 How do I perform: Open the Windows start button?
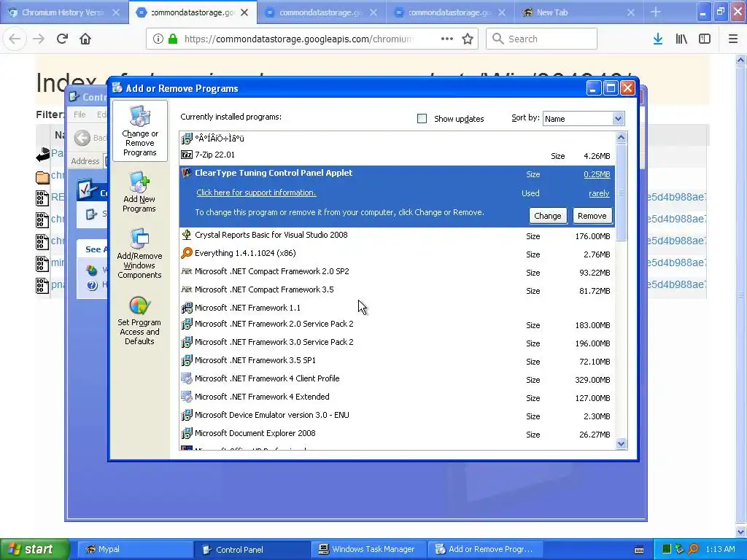pyautogui.click(x=35, y=549)
